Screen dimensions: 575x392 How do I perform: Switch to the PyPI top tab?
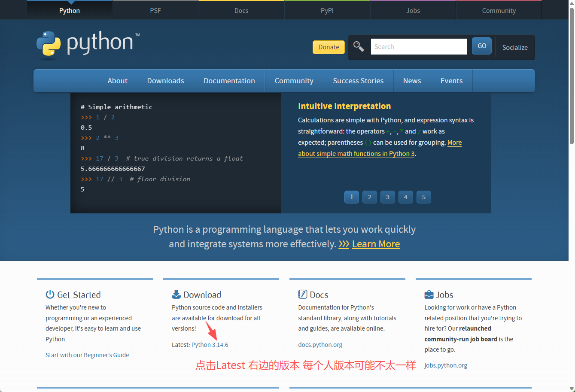point(327,10)
